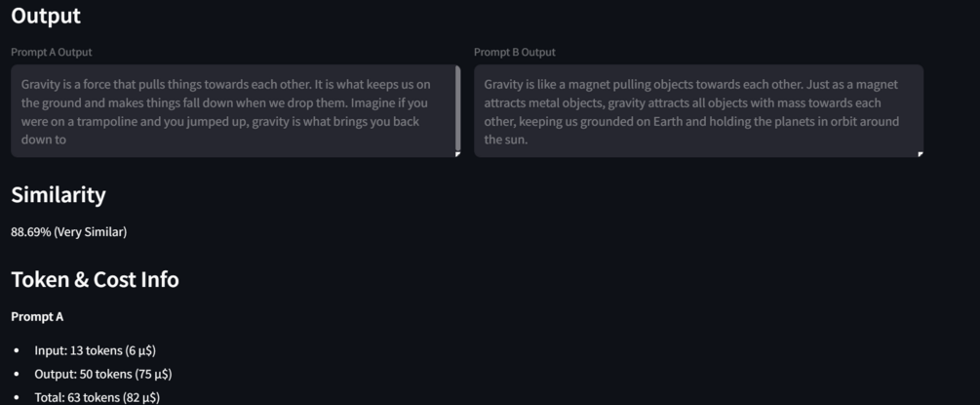This screenshot has height=405, width=980.
Task: Select the Similarity section heading
Action: [59, 194]
